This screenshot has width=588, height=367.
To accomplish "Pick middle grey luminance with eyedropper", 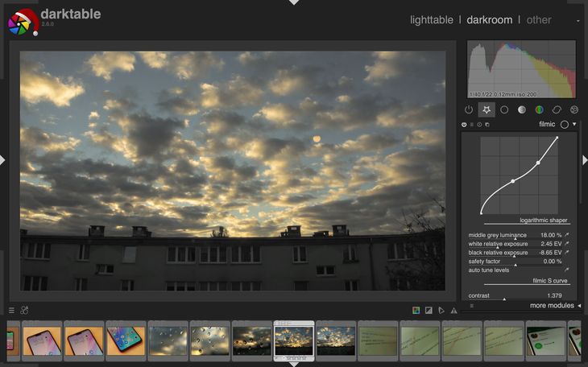I will [x=567, y=235].
